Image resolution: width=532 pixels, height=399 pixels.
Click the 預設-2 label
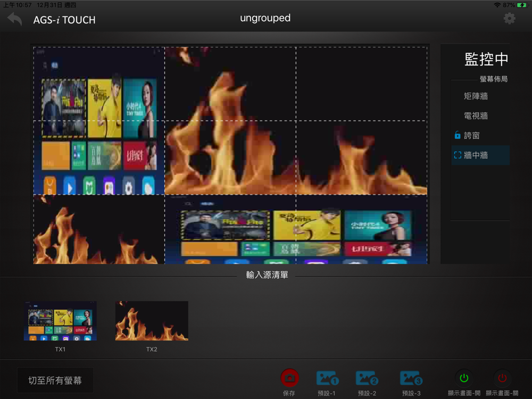[x=367, y=393]
